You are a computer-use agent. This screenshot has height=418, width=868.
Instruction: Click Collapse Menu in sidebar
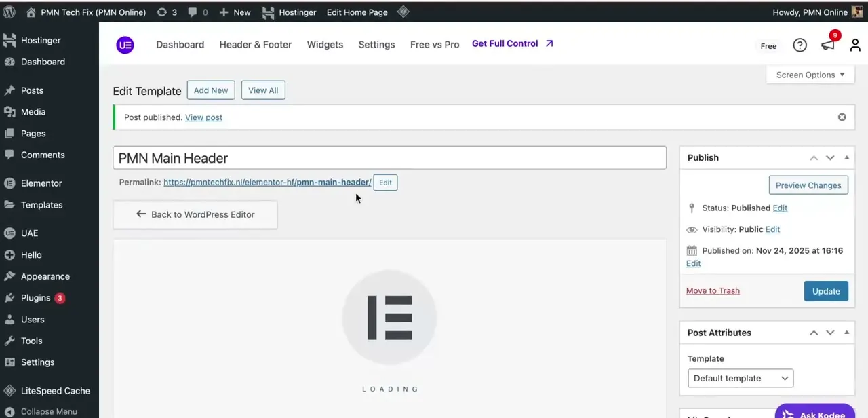pyautogui.click(x=50, y=411)
